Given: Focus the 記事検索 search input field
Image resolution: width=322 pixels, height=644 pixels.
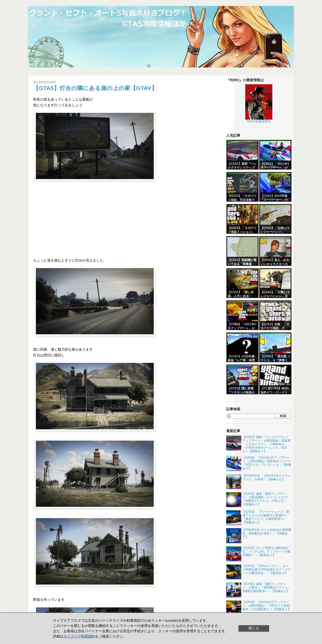Looking at the screenshot, I should [251, 416].
